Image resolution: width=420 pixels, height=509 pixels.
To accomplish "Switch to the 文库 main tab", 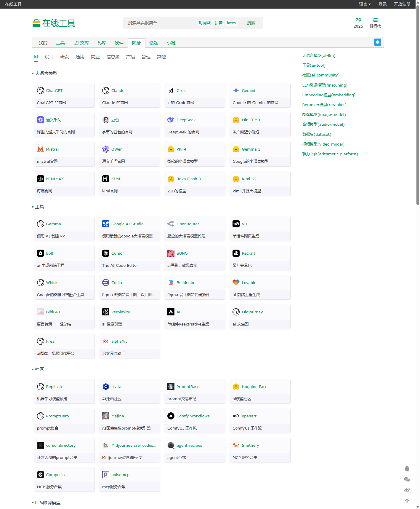I will click(x=81, y=43).
